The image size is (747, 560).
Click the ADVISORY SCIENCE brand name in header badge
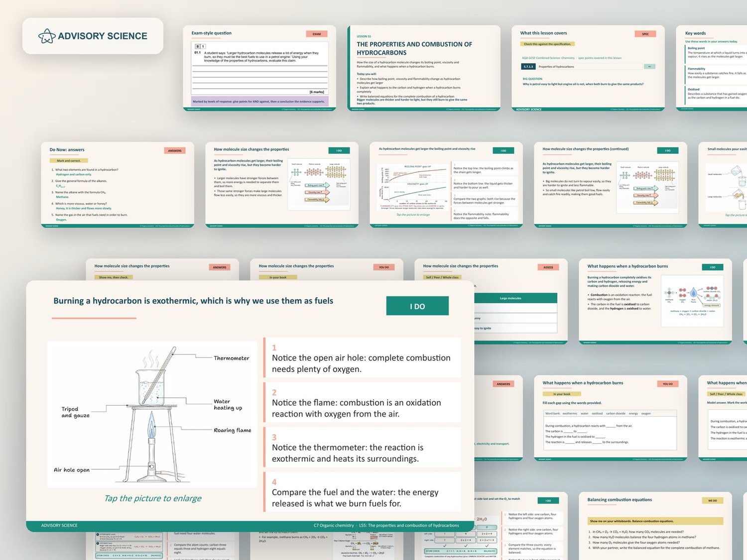[103, 36]
